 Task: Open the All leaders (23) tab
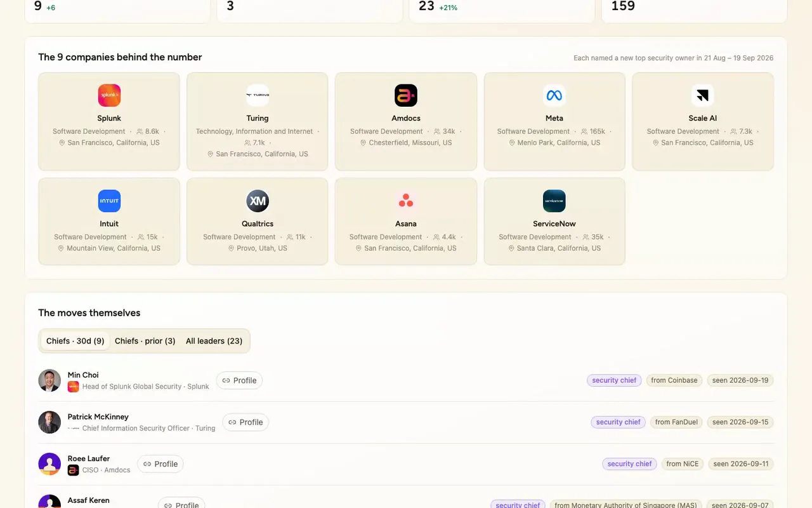pyautogui.click(x=214, y=341)
